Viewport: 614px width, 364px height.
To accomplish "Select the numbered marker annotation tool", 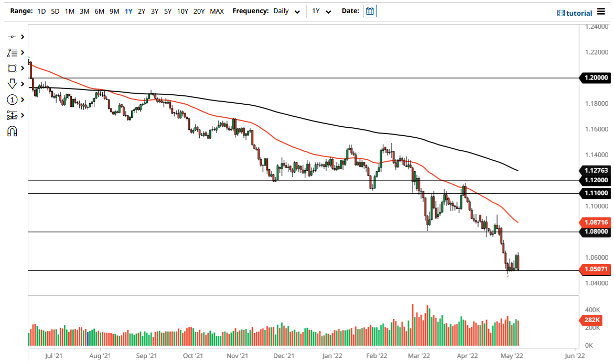I will (12, 99).
